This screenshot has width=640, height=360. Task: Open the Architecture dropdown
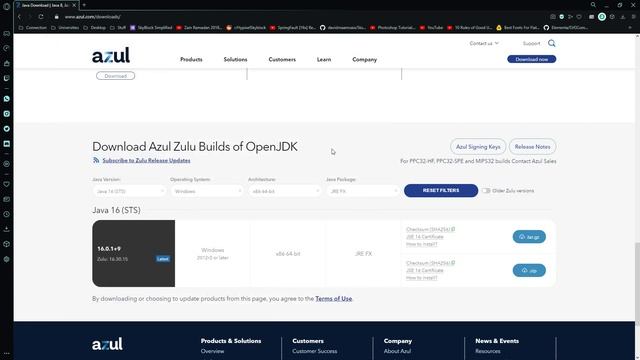284,191
